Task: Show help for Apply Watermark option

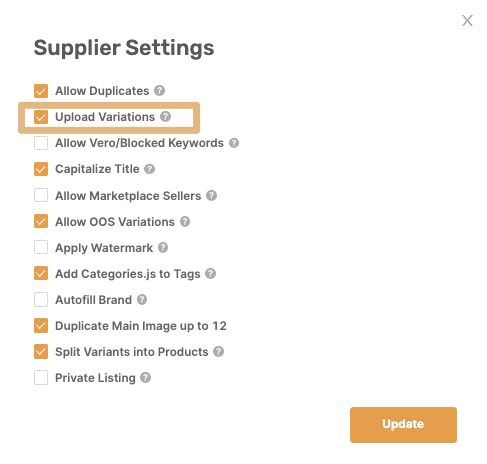Action: pyautogui.click(x=163, y=247)
